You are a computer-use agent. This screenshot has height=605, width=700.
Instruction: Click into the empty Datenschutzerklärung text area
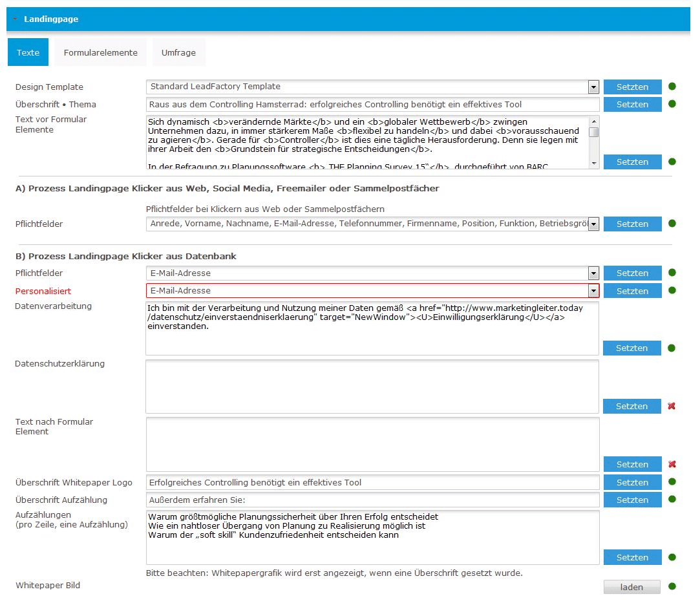(x=372, y=387)
